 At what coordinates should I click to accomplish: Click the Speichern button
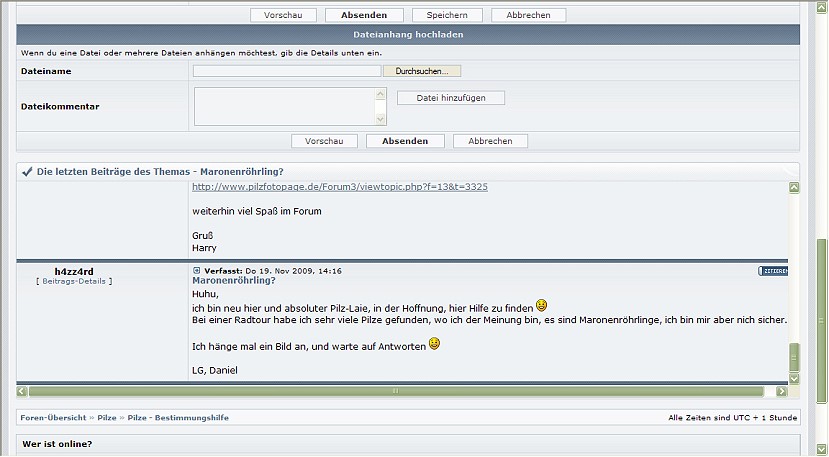click(x=447, y=15)
